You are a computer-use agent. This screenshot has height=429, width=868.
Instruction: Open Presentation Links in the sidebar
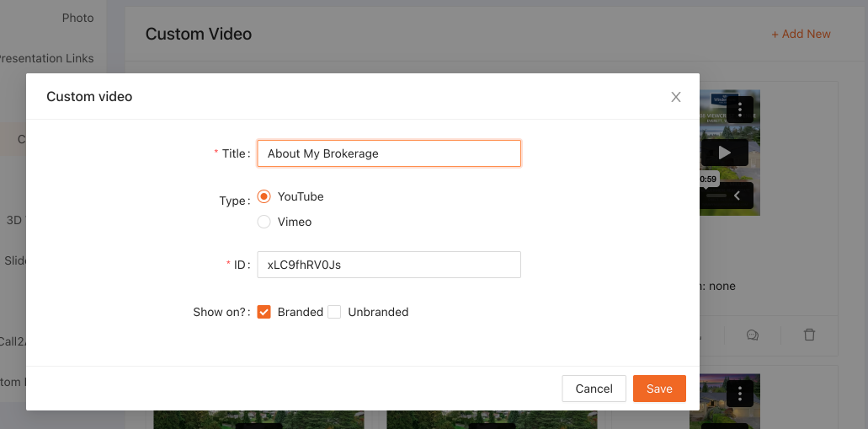pos(46,58)
